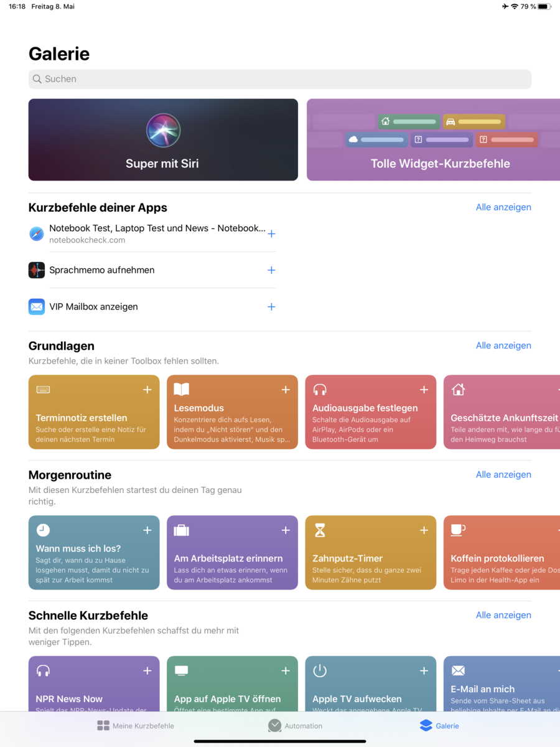The image size is (560, 747).
Task: Add the Lesemodus shortcut via plus icon
Action: click(286, 390)
